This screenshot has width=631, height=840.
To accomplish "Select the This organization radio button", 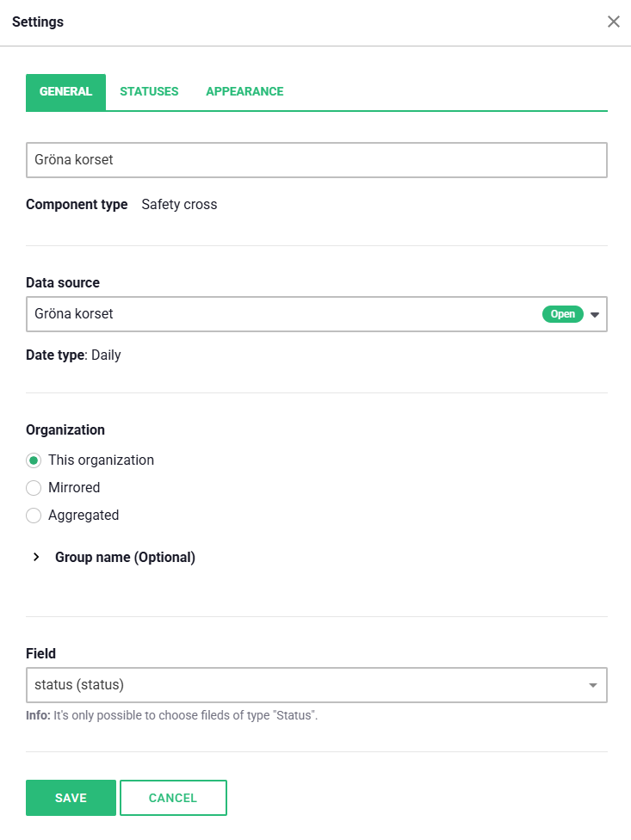I will (x=34, y=460).
